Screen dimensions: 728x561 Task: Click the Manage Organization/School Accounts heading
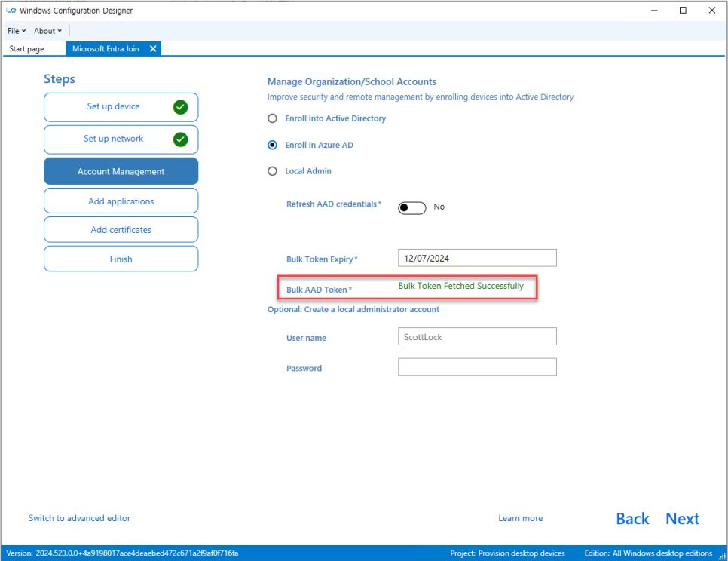pos(352,81)
